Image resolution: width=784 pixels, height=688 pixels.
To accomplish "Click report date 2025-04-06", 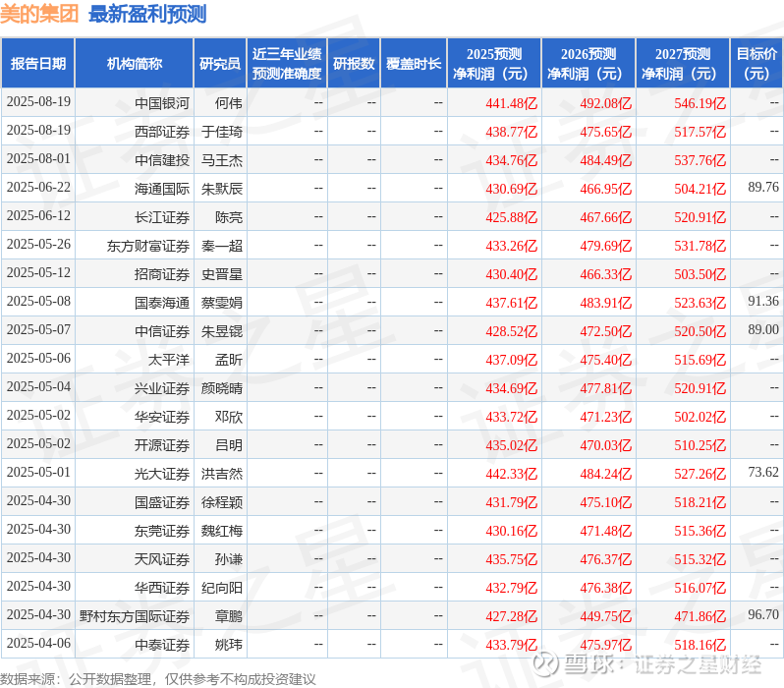I will pyautogui.click(x=38, y=644).
